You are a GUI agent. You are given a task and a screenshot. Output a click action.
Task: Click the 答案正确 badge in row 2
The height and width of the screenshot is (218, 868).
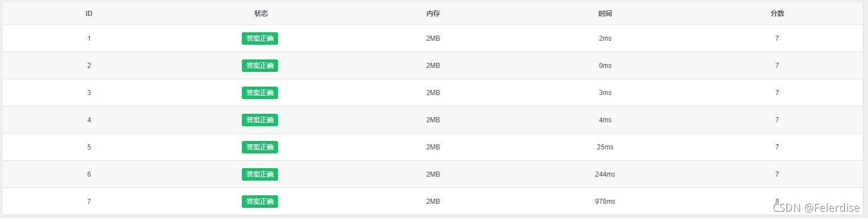pyautogui.click(x=260, y=66)
